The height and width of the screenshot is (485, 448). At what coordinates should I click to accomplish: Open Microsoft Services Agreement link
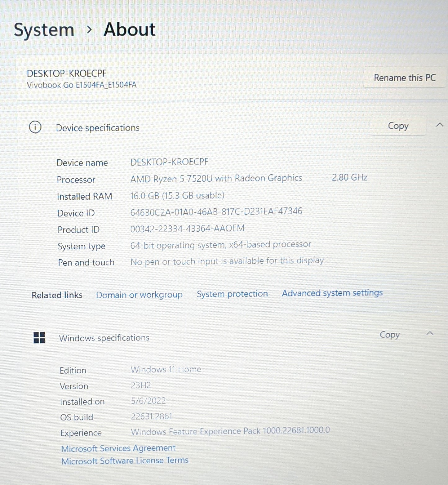click(118, 448)
